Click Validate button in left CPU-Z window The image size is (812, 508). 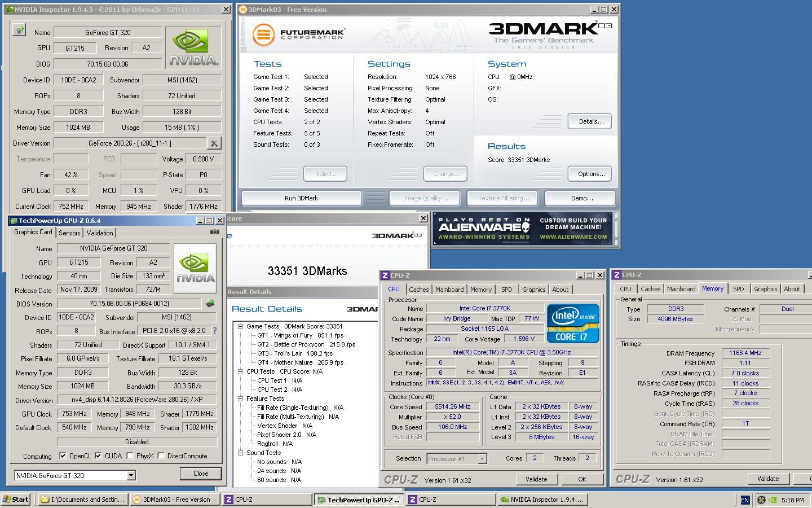pos(536,479)
